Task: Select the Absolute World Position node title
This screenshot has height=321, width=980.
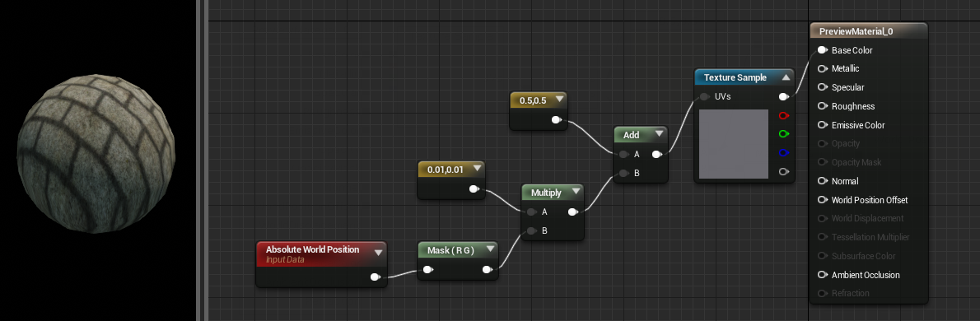Action: [312, 249]
